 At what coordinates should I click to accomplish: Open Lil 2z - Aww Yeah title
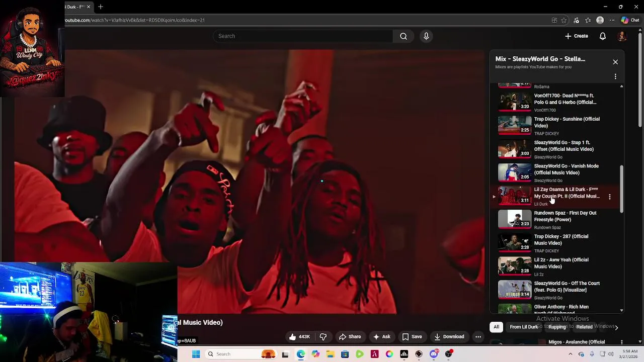[561, 263]
